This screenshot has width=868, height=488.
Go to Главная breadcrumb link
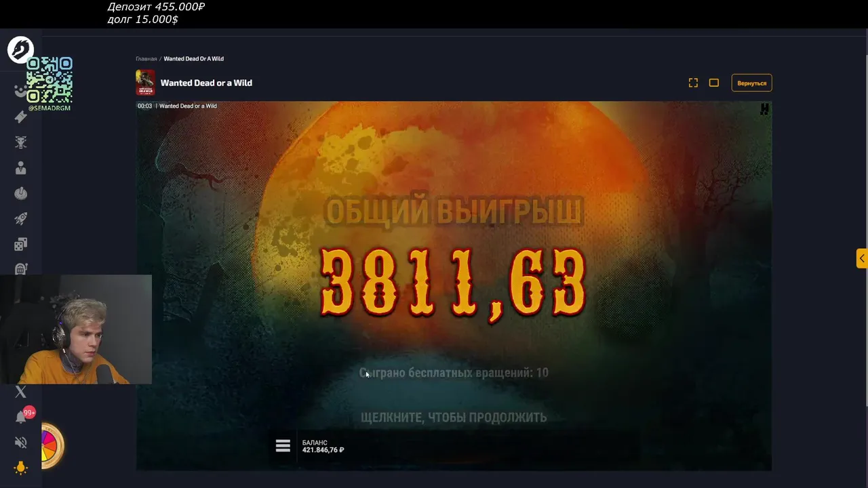tap(146, 59)
